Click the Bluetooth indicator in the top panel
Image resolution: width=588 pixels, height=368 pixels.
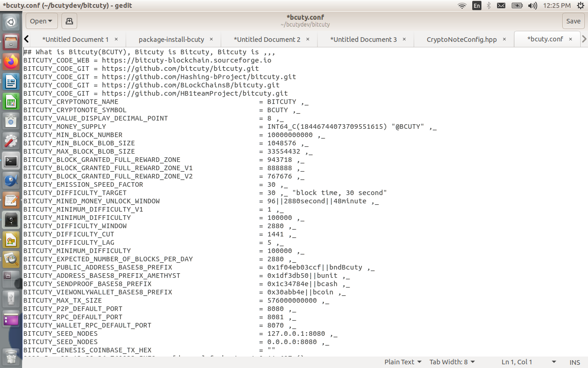pyautogui.click(x=489, y=6)
